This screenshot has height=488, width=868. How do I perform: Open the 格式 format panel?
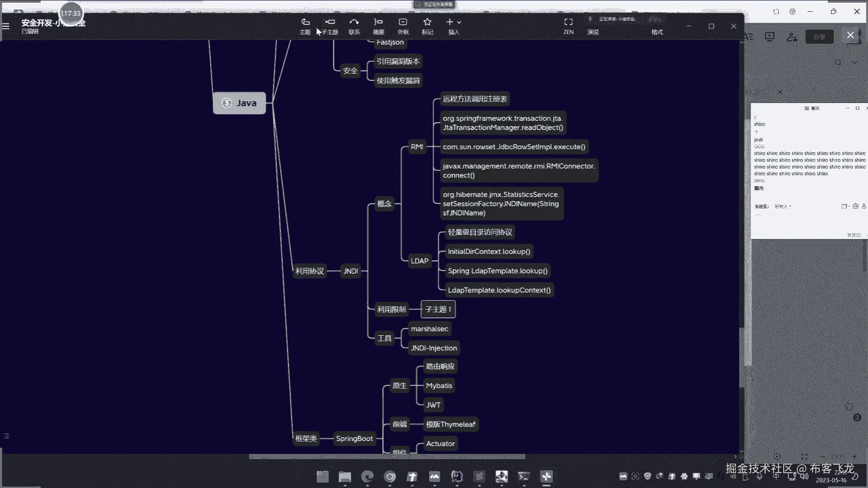point(657,32)
